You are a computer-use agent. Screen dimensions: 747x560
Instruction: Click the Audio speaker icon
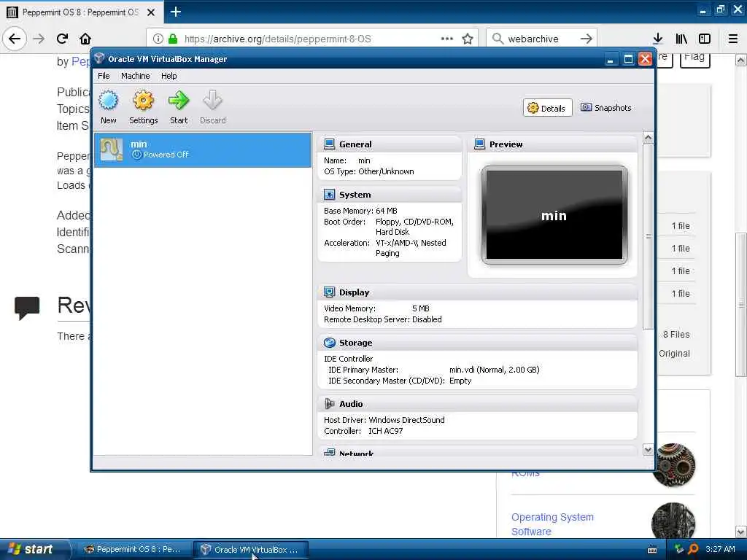click(x=329, y=404)
